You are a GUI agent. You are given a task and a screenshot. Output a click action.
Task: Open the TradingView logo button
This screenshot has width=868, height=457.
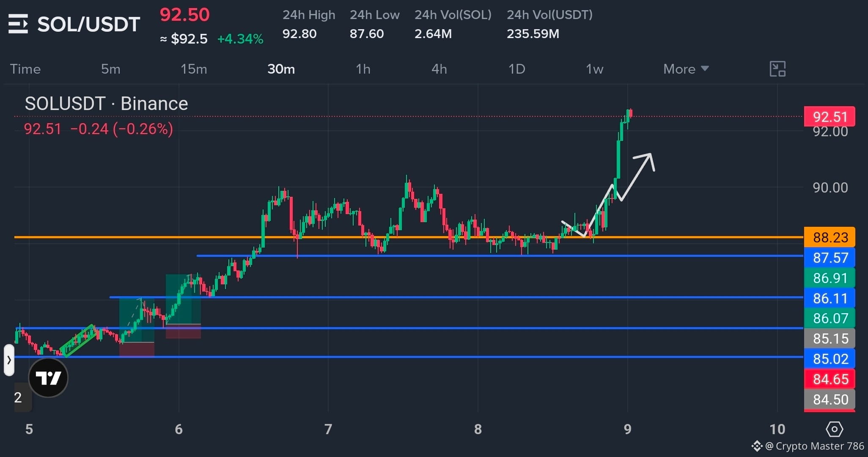[x=48, y=377]
